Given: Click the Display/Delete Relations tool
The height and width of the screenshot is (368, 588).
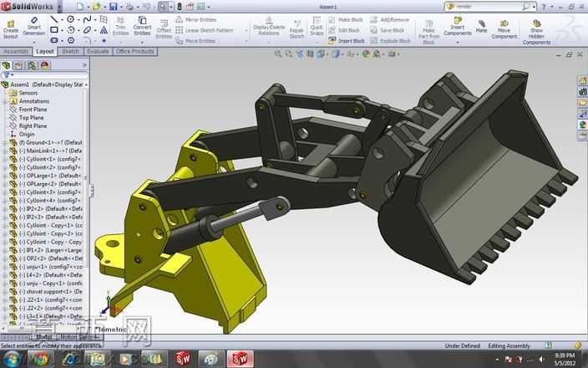Looking at the screenshot, I should point(269,26).
